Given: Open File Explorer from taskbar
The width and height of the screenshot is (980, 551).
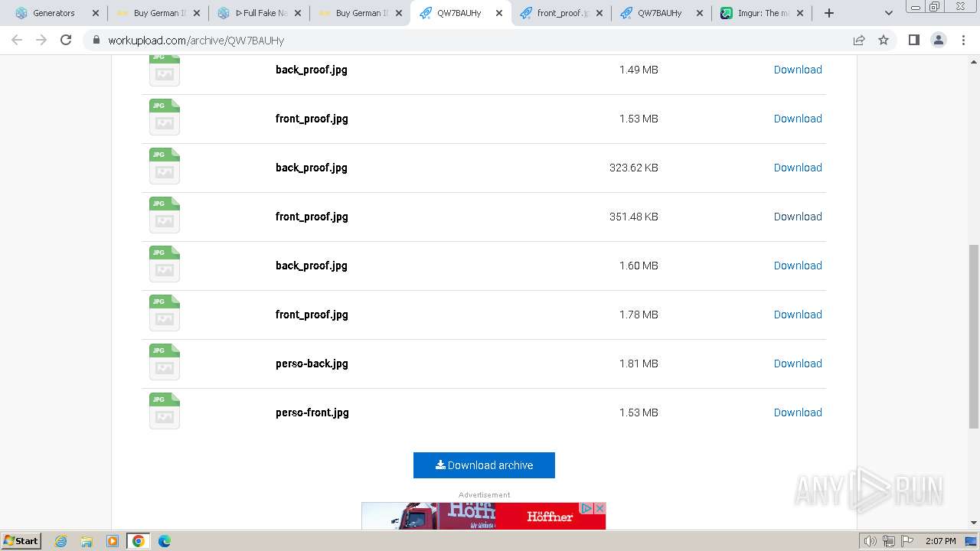Looking at the screenshot, I should point(87,541).
